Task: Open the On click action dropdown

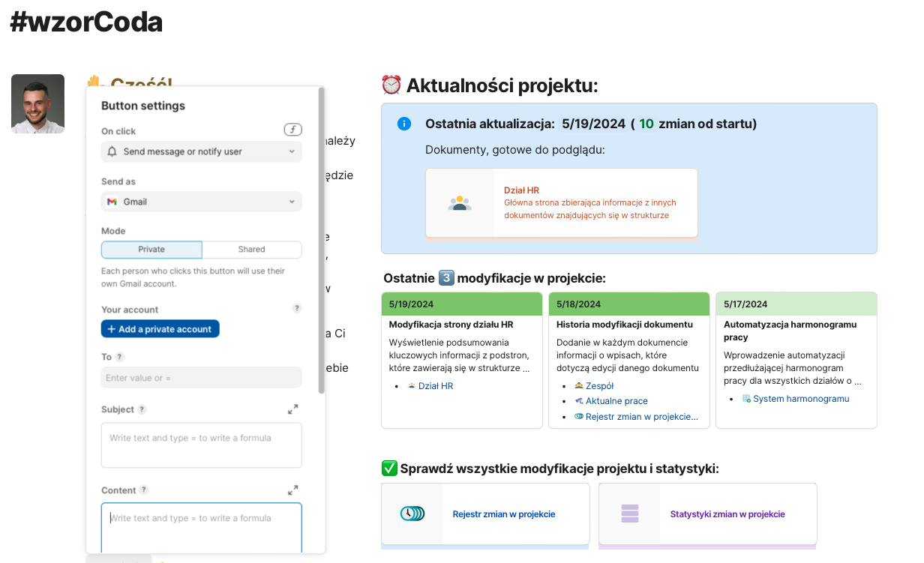Action: point(201,151)
